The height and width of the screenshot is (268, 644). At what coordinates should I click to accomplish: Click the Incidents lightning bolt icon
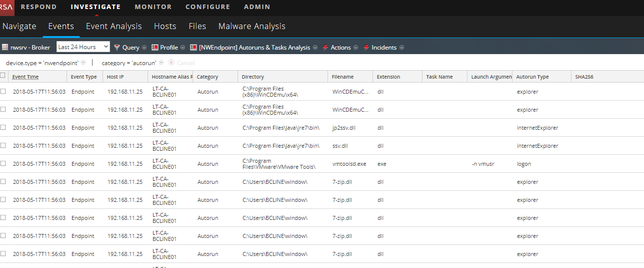pos(366,48)
